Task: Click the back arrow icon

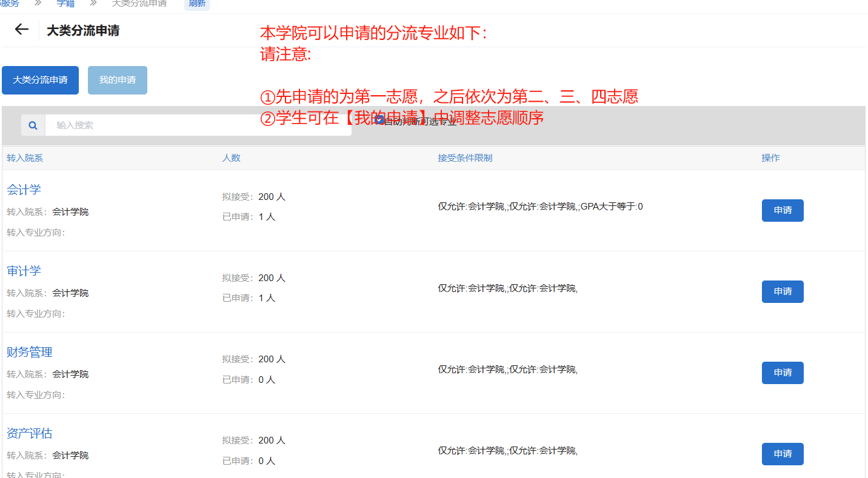Action: coord(22,30)
